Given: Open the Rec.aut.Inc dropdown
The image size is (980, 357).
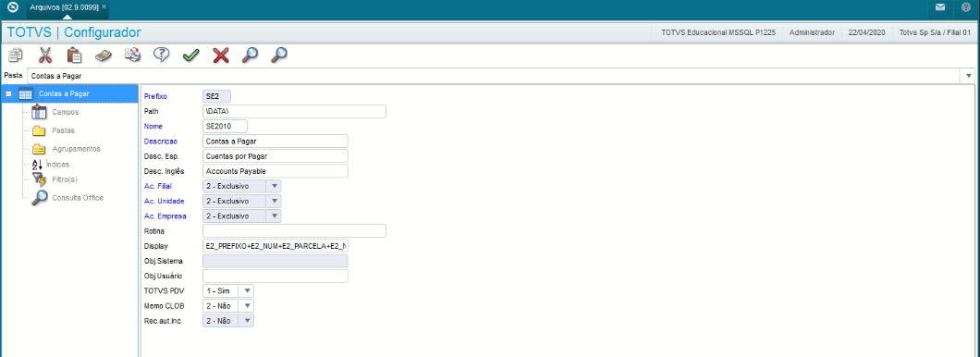Looking at the screenshot, I should point(247,321).
